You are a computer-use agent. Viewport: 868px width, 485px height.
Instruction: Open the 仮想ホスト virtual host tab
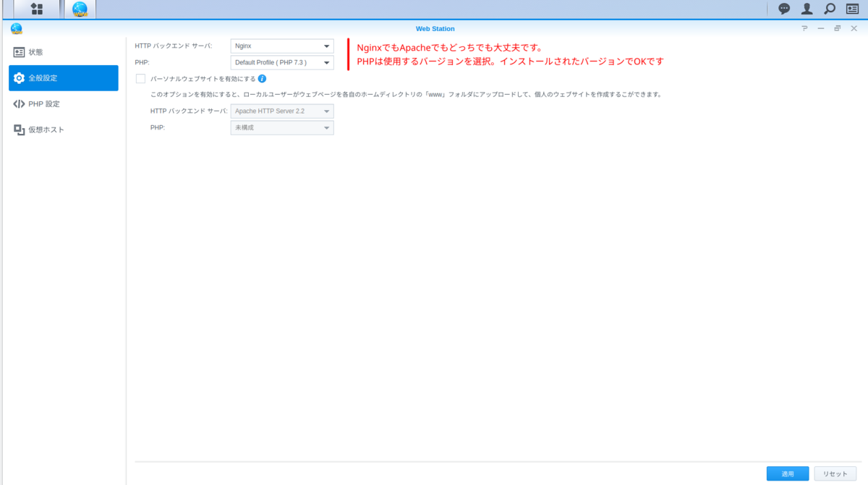pos(64,130)
